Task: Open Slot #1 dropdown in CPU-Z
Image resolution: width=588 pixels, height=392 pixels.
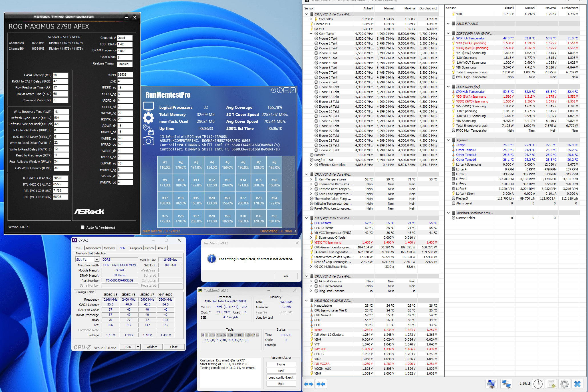Action: [x=97, y=260]
